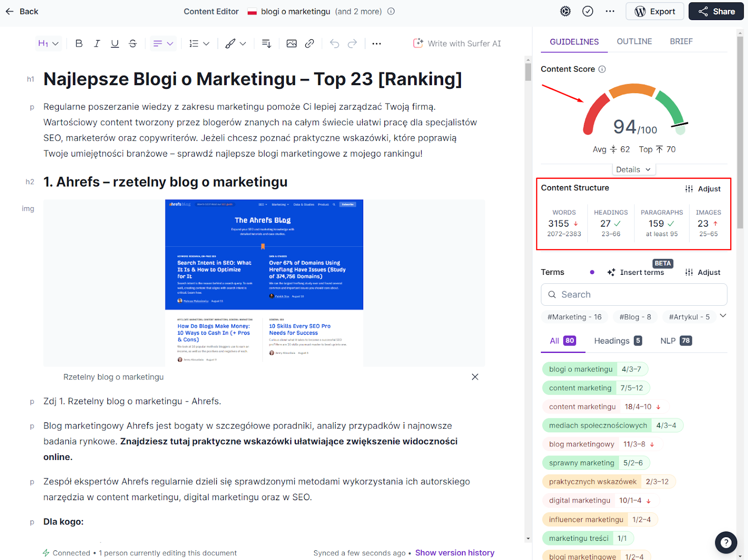Select the Headings 5 terms tab

pyautogui.click(x=618, y=341)
